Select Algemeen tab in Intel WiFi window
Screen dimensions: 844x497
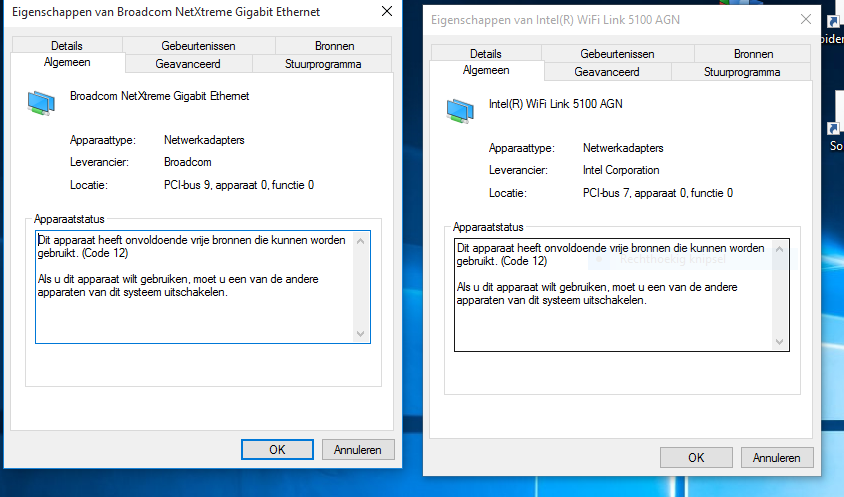pos(486,71)
